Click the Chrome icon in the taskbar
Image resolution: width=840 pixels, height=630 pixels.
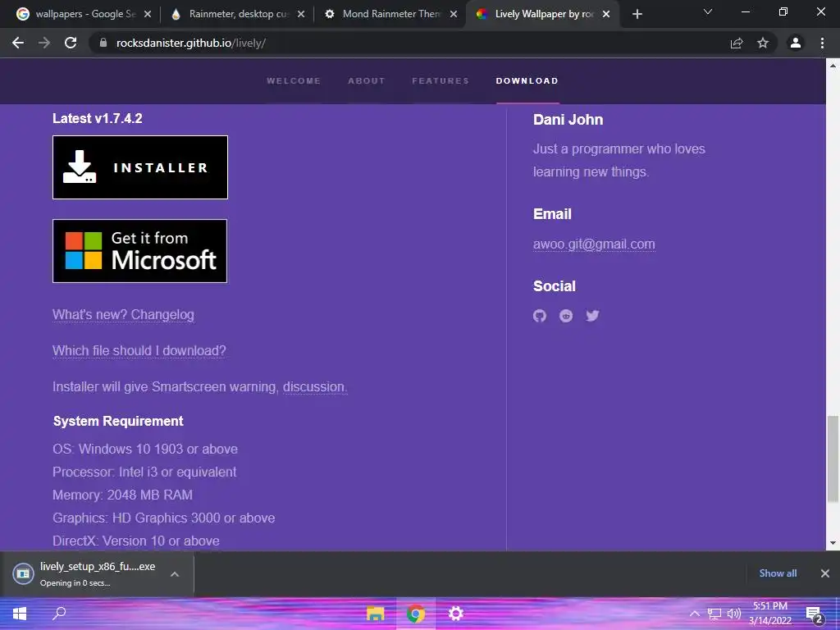tap(416, 614)
